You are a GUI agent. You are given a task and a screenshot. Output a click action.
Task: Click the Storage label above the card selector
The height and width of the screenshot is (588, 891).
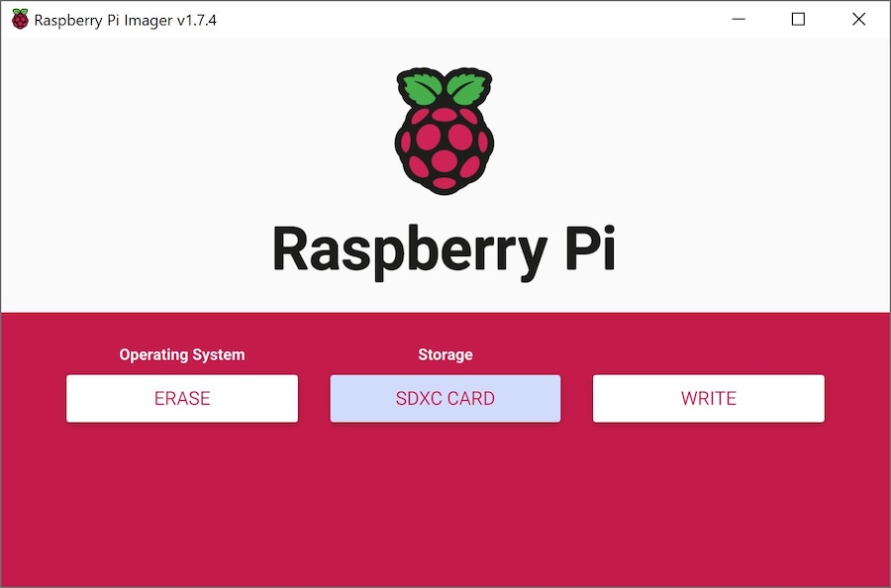point(445,354)
